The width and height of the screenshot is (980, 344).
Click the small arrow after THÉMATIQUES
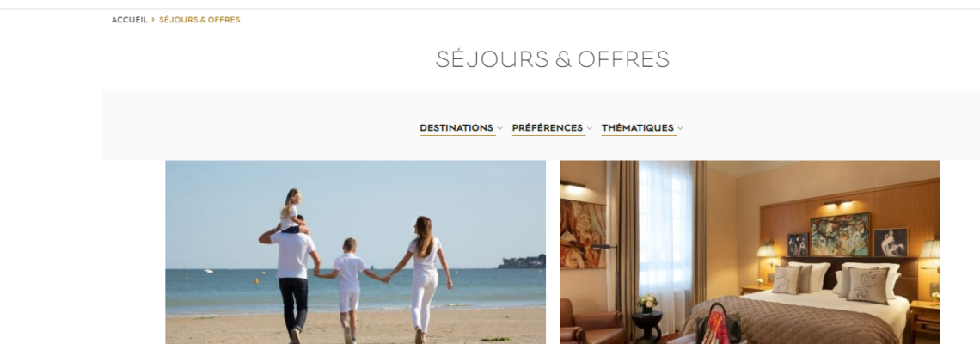pos(680,128)
